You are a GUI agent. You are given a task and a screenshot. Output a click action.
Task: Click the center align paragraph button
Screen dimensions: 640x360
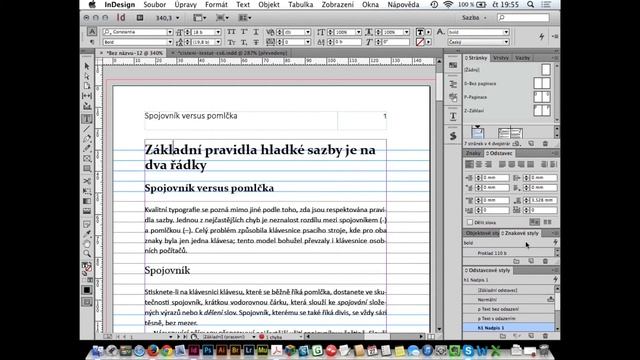(479, 164)
